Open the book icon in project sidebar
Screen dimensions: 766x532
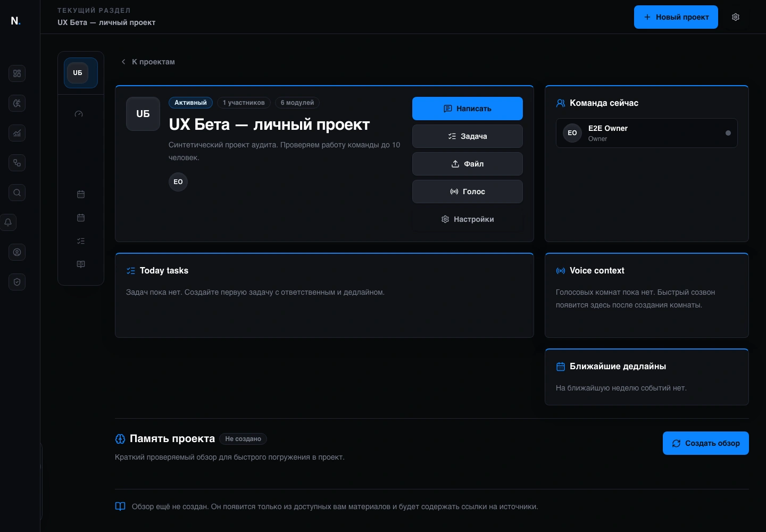(81, 264)
